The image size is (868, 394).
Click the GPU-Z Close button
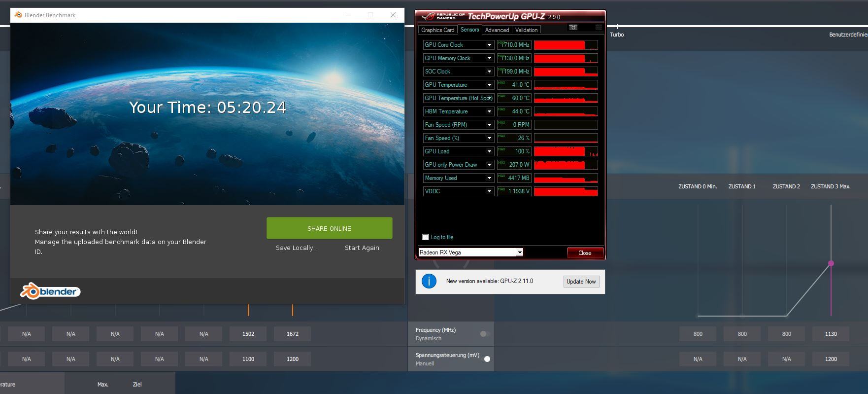585,253
